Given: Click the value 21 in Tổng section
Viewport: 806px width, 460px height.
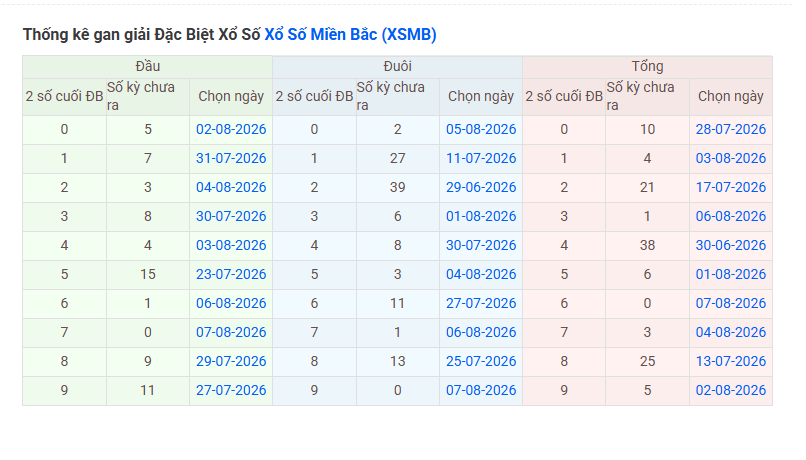Looking at the screenshot, I should pos(647,187).
